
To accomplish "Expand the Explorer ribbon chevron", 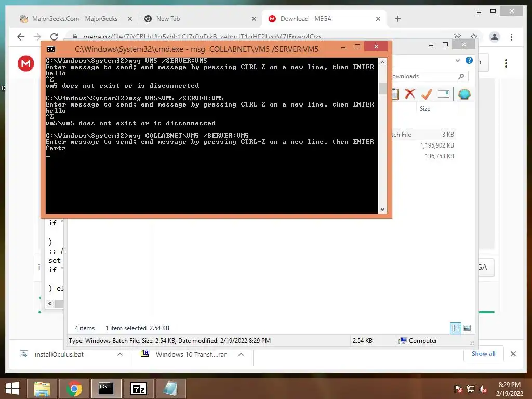I will point(457,60).
